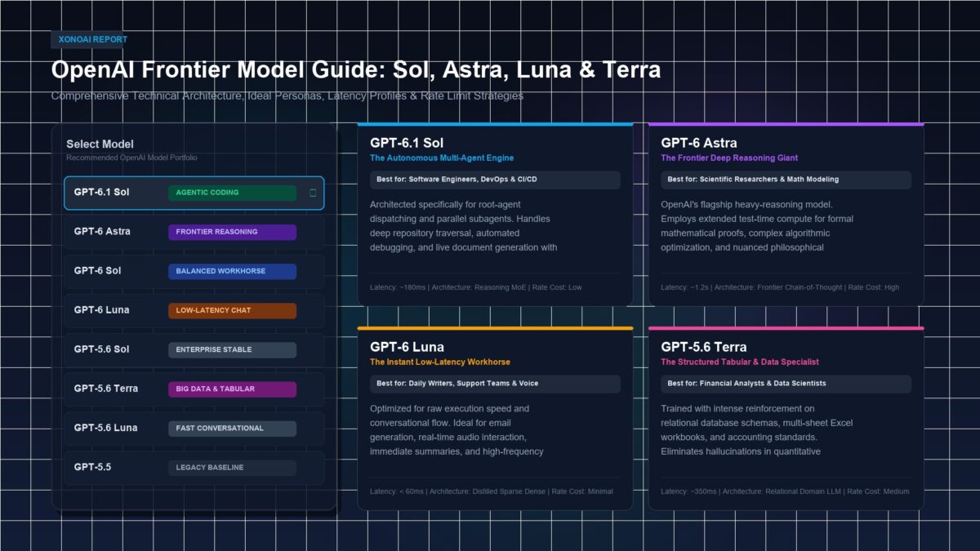Open the GPT-6 Astra card heading
Screen dimensions: 980x551
click(699, 143)
